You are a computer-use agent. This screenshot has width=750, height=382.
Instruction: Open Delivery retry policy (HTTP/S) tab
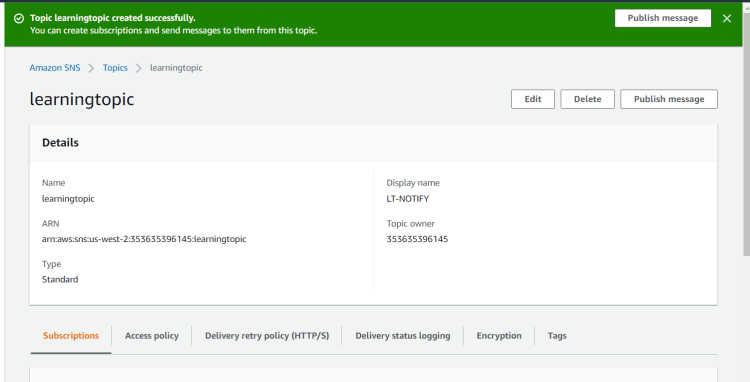point(267,336)
